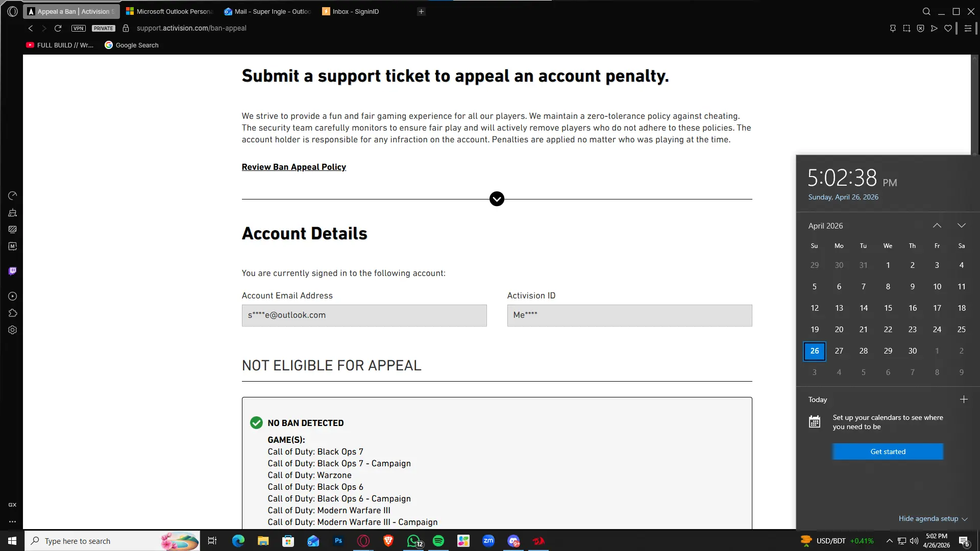Take a snapshot with the capture icon
The image size is (980, 551).
pyautogui.click(x=906, y=29)
